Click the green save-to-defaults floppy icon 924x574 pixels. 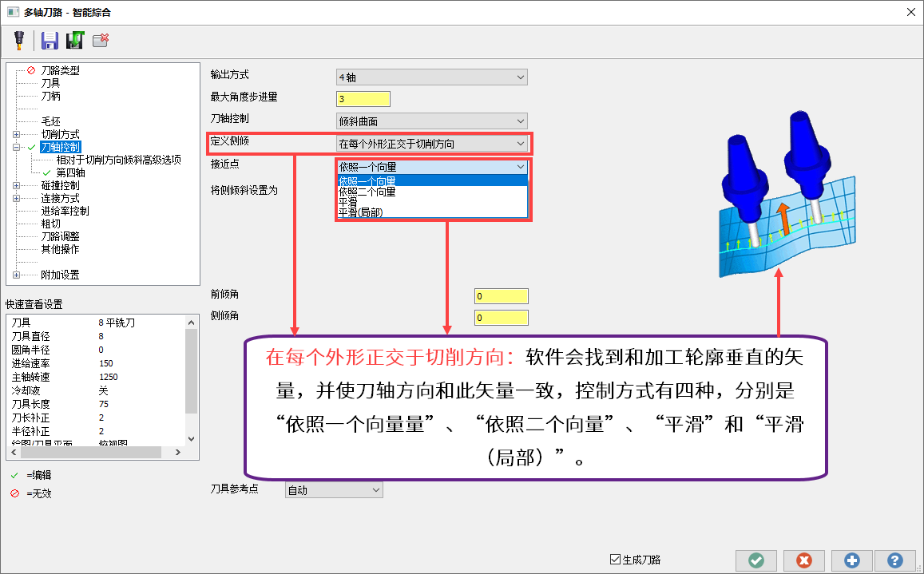point(75,40)
